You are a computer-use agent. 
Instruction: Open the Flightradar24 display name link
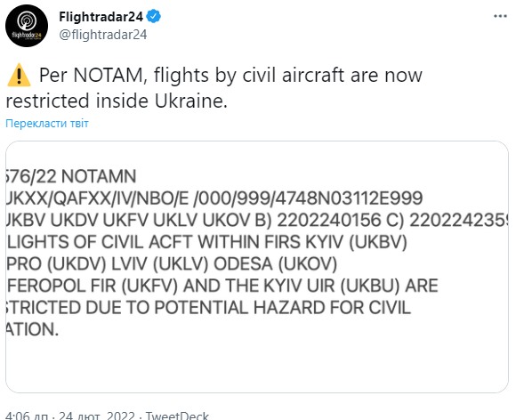pyautogui.click(x=101, y=16)
